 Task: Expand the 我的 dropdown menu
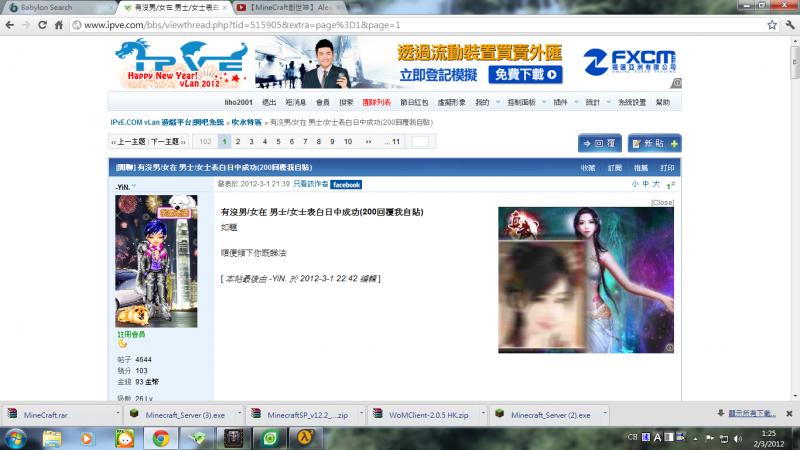[x=484, y=103]
